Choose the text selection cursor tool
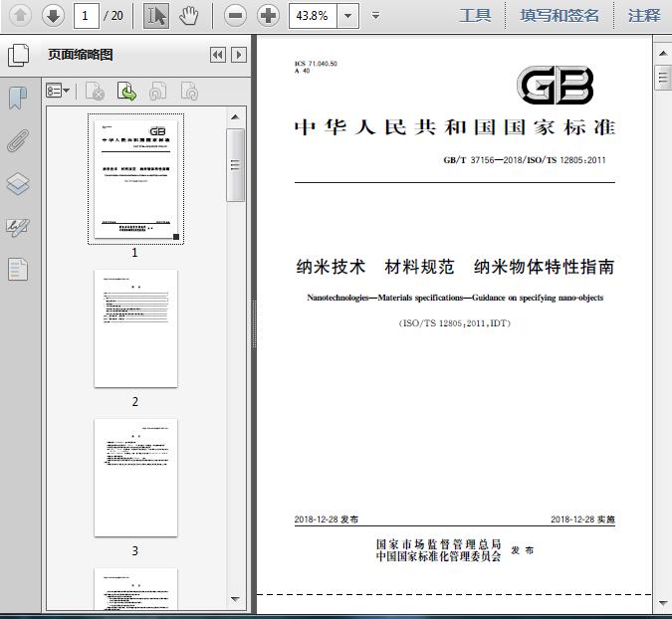The image size is (672, 619). 156,15
